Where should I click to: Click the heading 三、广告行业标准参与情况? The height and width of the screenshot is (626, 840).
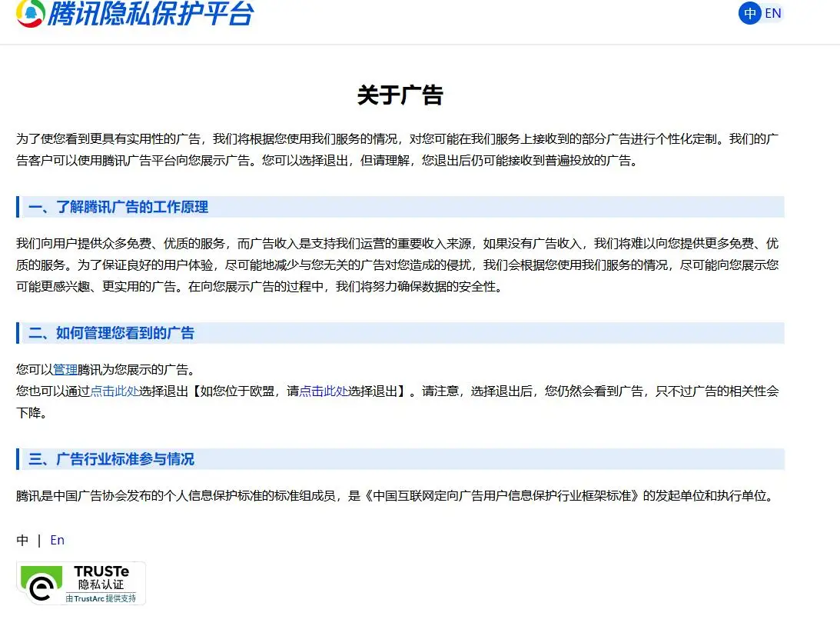(400, 459)
